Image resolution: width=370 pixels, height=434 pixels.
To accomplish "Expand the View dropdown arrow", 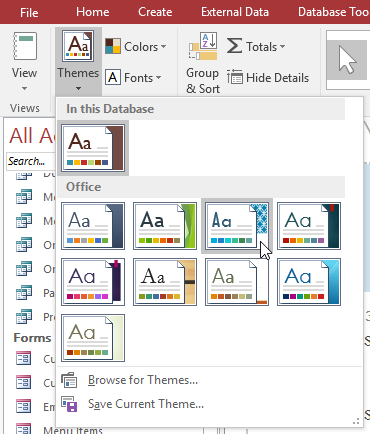I will click(24, 88).
